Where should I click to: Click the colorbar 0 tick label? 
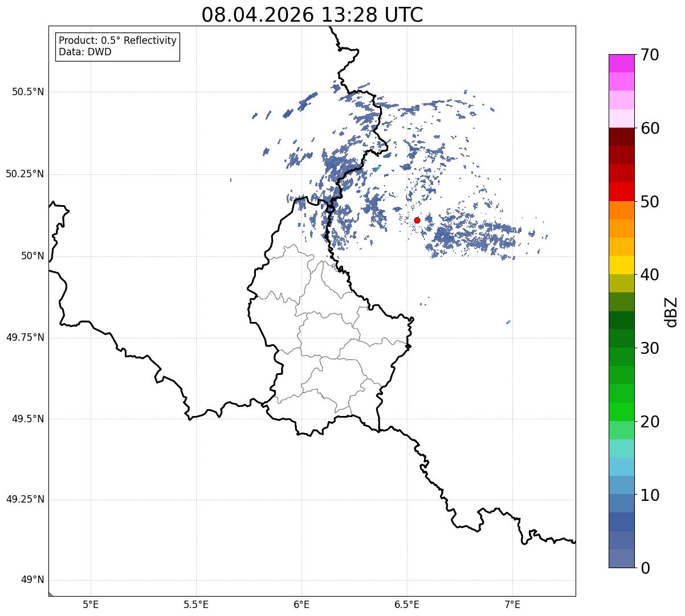click(x=645, y=568)
